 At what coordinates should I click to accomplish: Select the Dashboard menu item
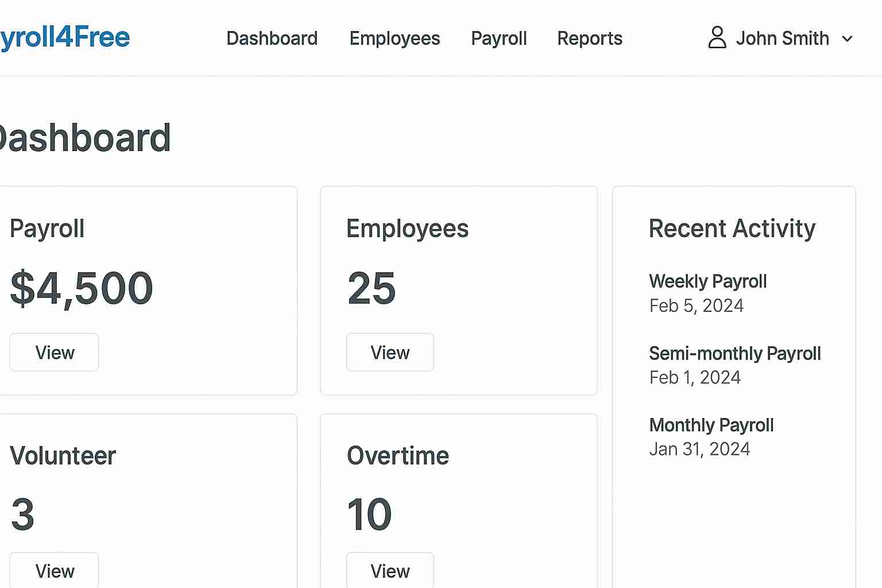click(272, 38)
